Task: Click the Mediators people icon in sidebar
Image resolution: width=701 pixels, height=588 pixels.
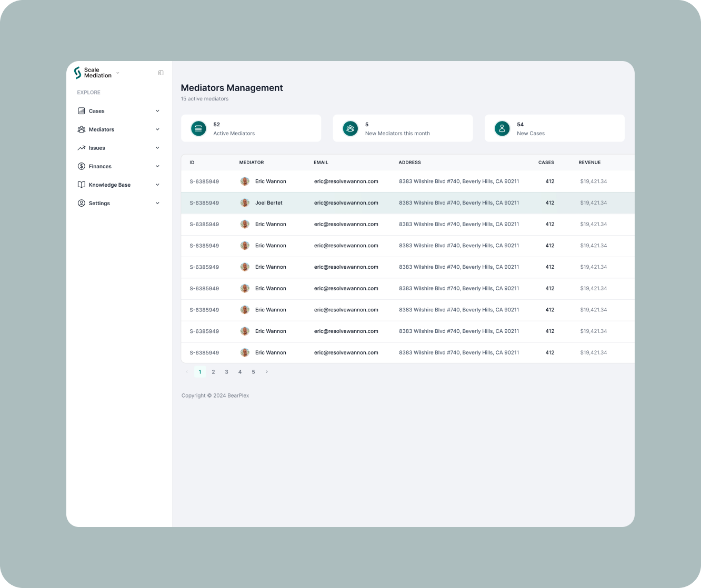Action: 82,129
